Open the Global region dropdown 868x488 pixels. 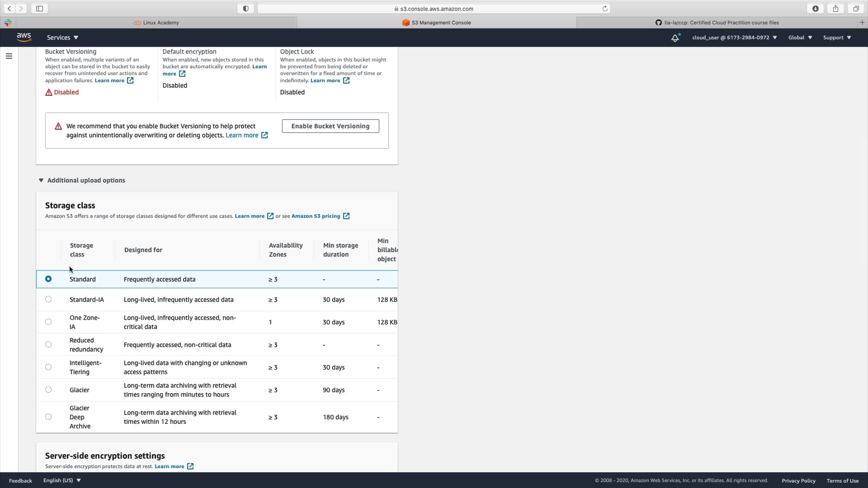(x=800, y=38)
